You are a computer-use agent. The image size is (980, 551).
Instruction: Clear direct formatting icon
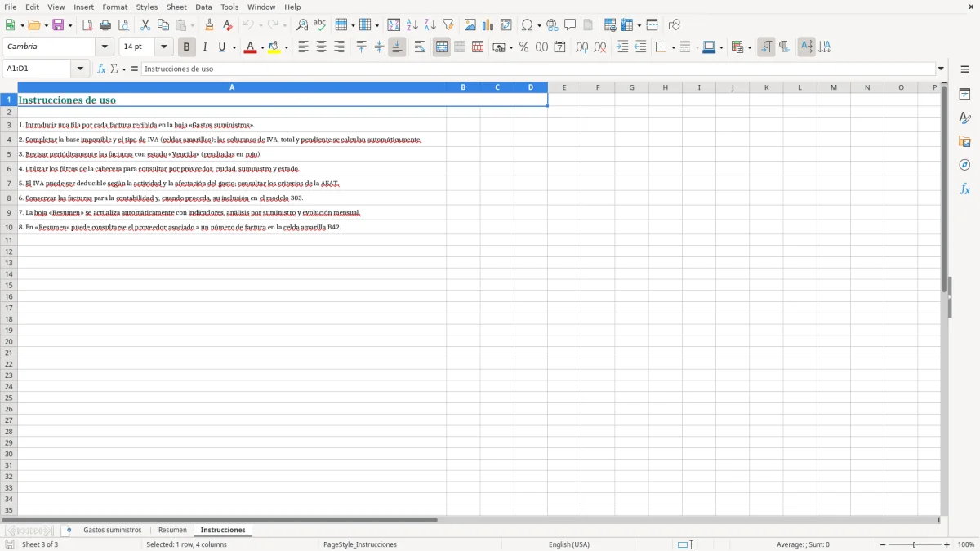[227, 25]
